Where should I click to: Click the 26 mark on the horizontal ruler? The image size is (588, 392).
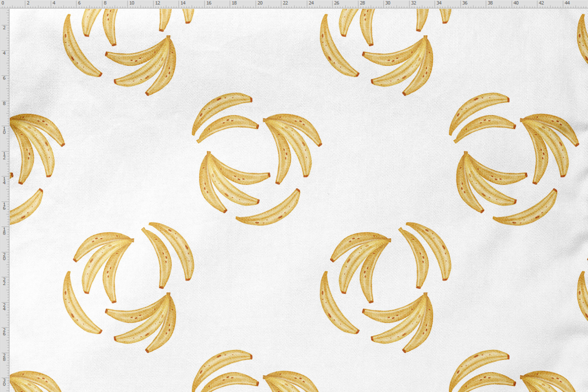(x=337, y=3)
